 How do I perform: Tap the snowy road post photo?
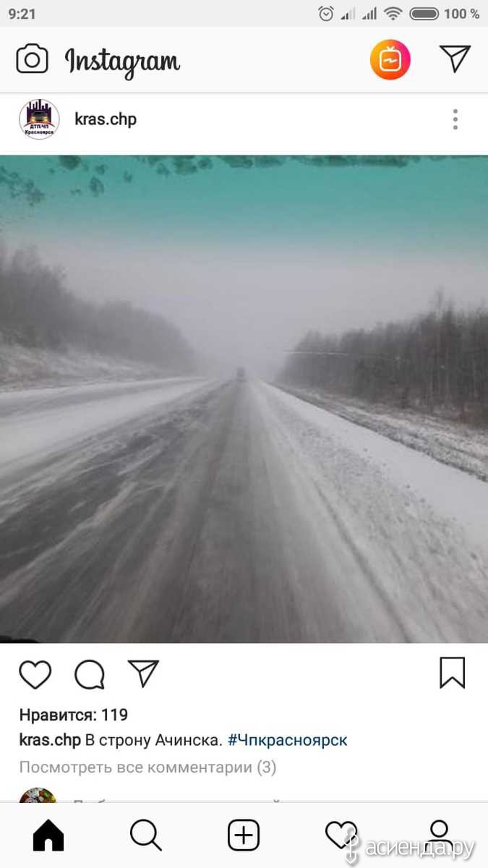(244, 399)
